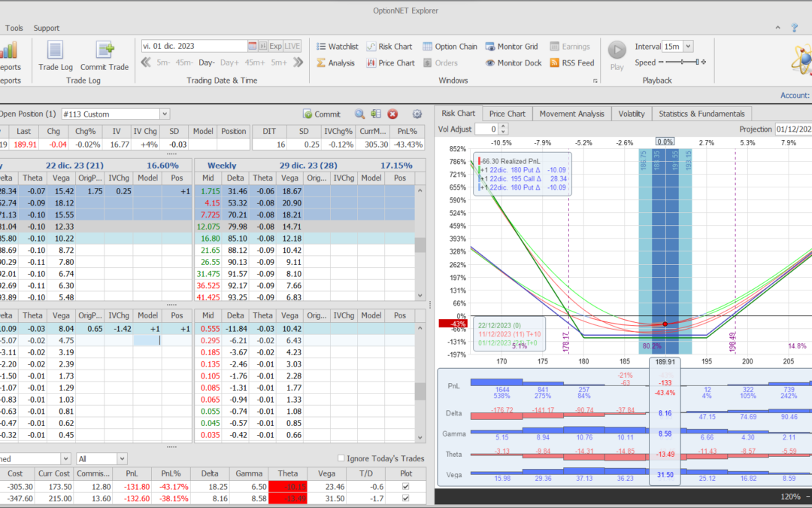Show the Monitor Grid

pyautogui.click(x=511, y=47)
